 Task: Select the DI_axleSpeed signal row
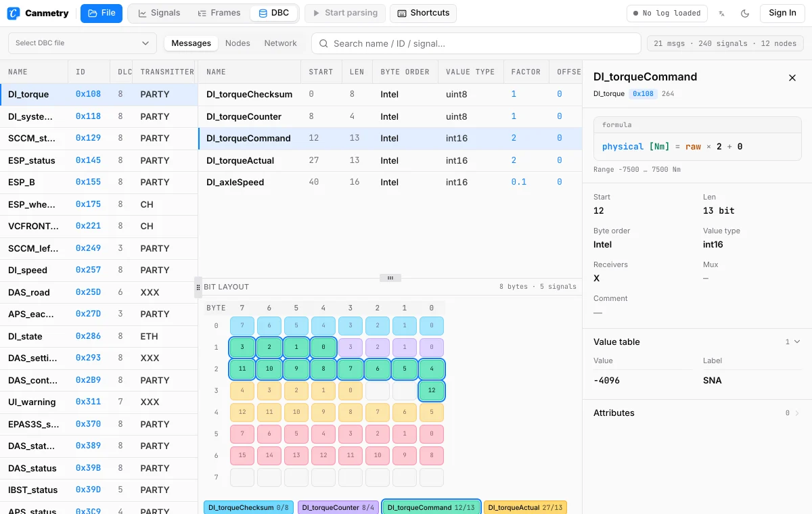pos(390,182)
